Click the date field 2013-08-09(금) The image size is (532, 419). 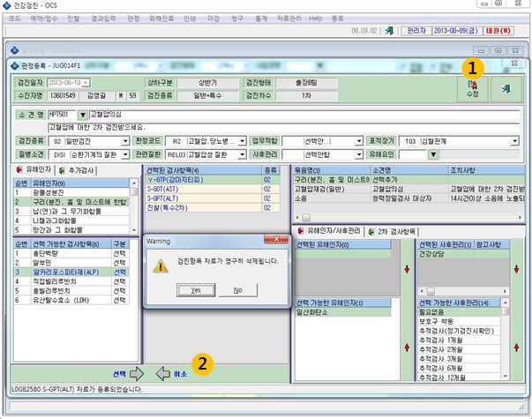point(456,31)
